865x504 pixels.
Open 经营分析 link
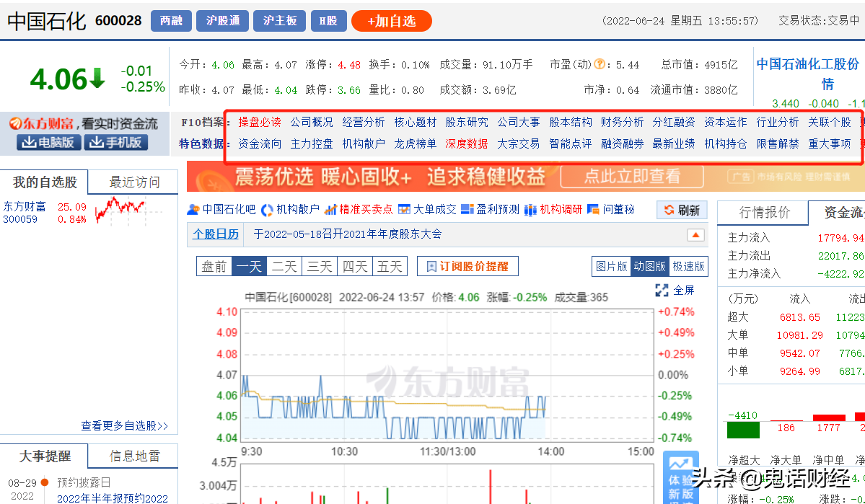364,122
